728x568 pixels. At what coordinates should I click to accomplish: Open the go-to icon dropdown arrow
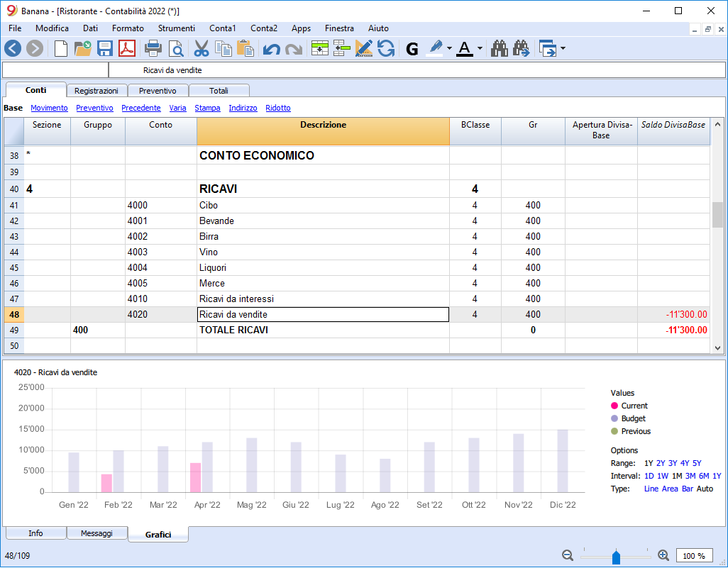[563, 48]
